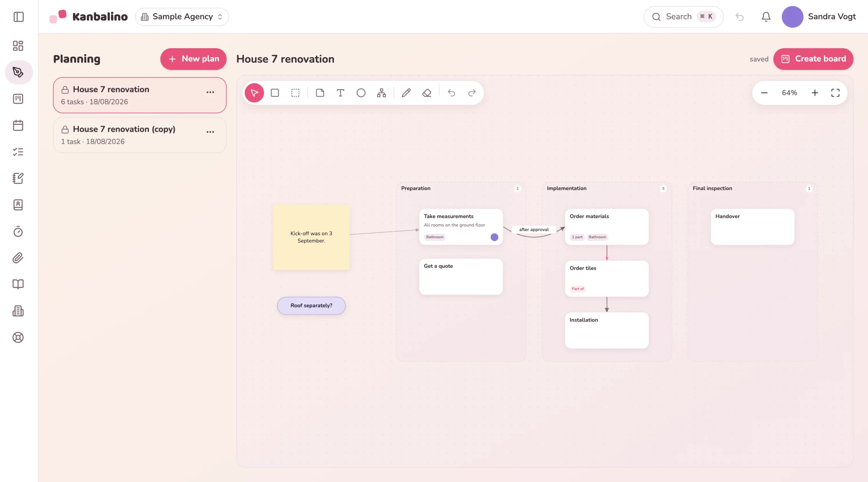868x482 pixels.
Task: Toggle the sidebar collapse icon
Action: pyautogui.click(x=18, y=17)
